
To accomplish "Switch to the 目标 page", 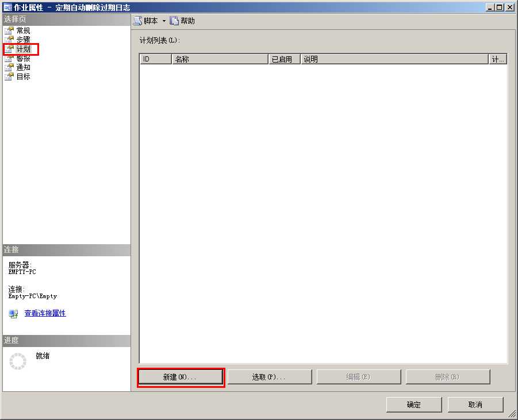I will (23, 76).
